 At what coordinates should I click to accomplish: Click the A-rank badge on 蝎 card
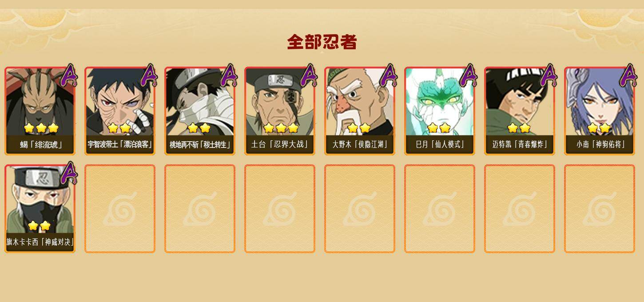pyautogui.click(x=69, y=75)
